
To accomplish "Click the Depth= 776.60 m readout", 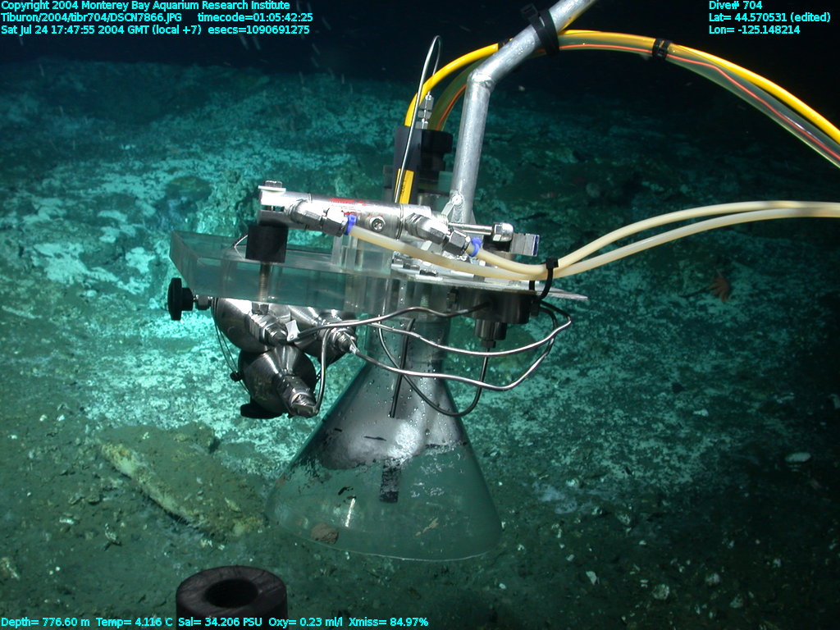I will (x=45, y=623).
